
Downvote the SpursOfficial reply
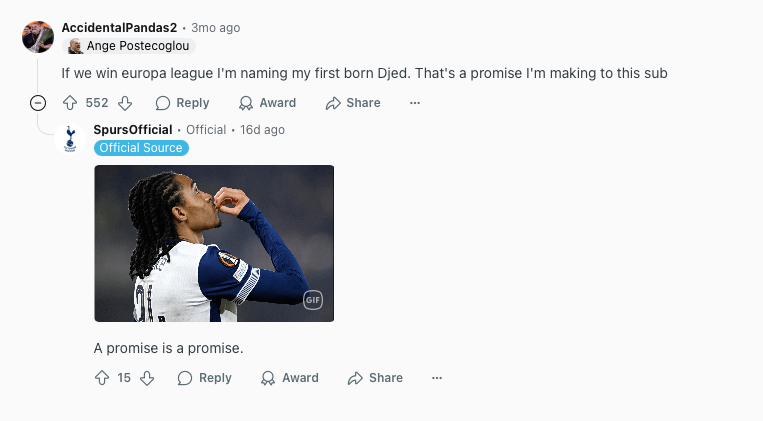coord(147,378)
